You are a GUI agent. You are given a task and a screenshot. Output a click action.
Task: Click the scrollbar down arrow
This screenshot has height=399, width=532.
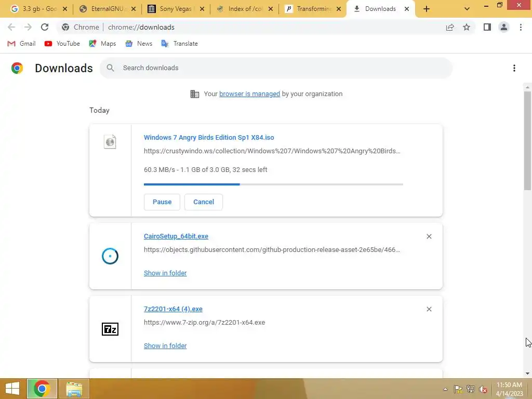(527, 374)
